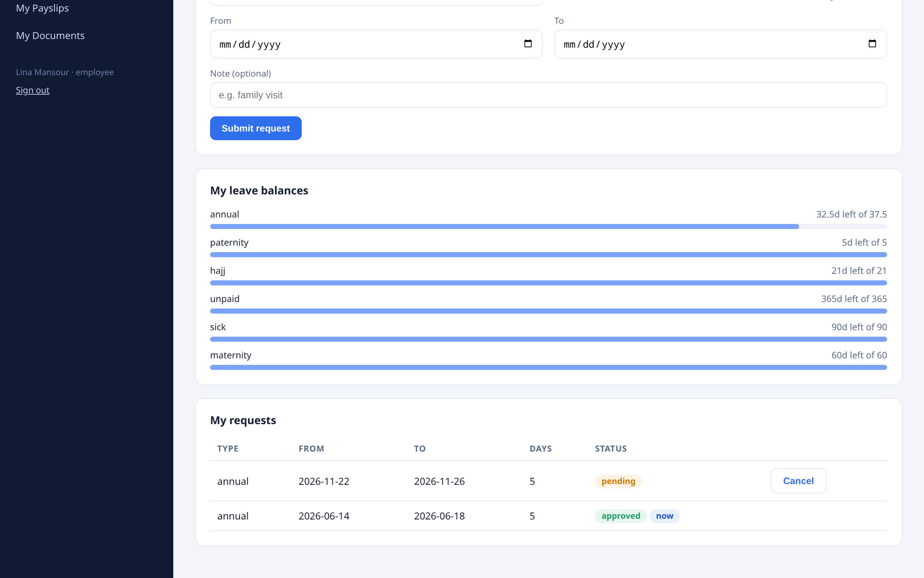Click the TYPE column header
This screenshot has width=924, height=578.
[228, 449]
